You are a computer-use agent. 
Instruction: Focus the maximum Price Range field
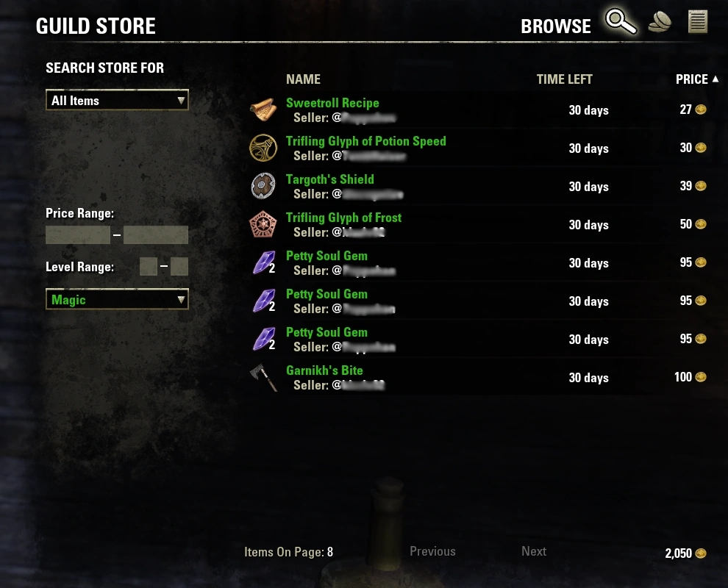coord(156,234)
